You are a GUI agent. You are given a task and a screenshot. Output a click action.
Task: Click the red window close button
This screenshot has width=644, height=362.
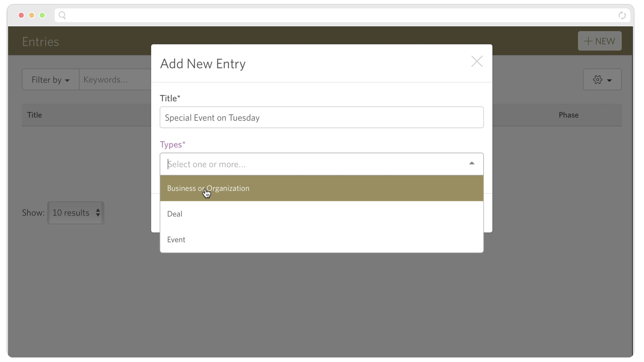(21, 15)
